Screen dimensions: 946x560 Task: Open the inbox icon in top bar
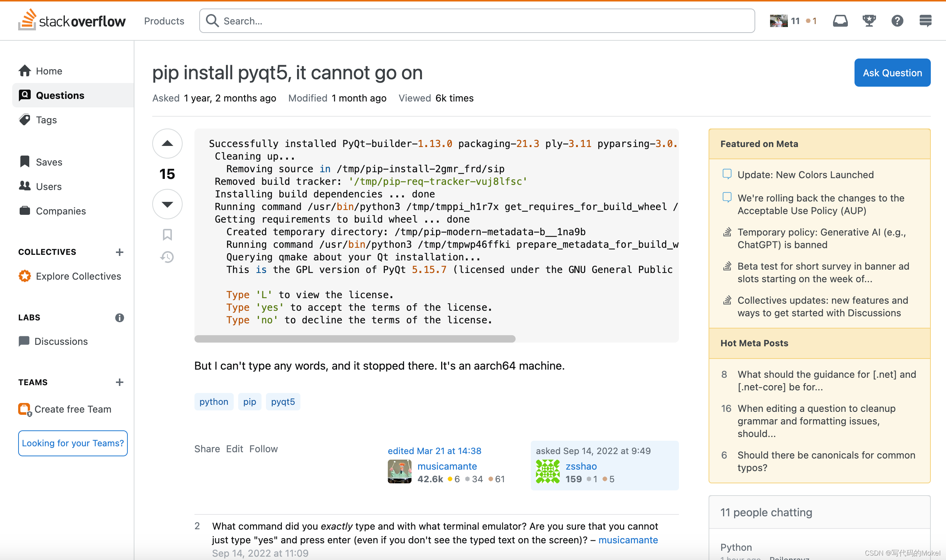(x=840, y=21)
